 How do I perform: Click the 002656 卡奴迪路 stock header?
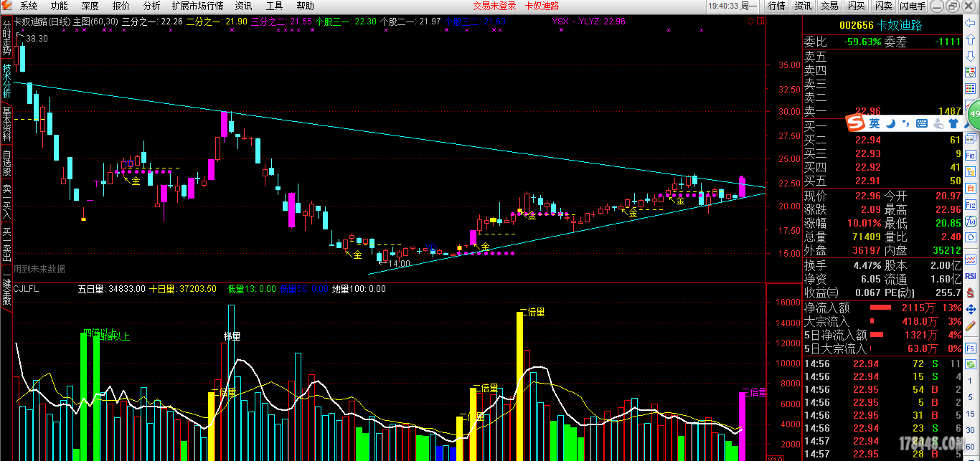pyautogui.click(x=880, y=25)
